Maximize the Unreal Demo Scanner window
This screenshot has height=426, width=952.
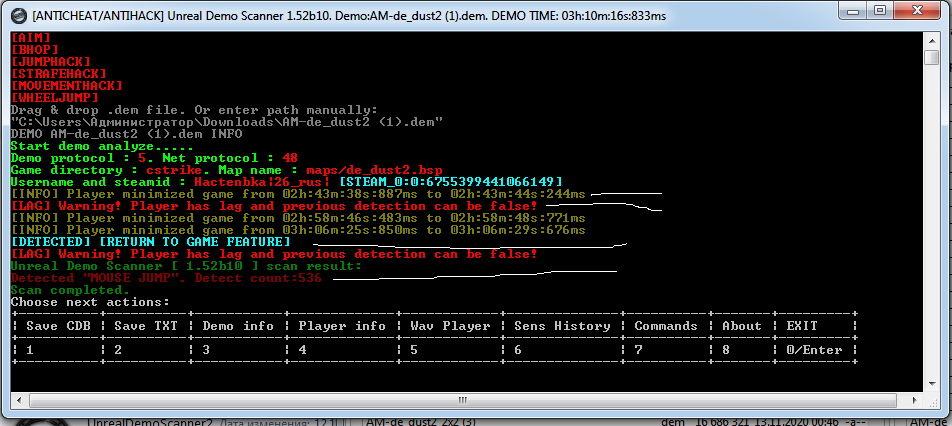(x=881, y=12)
